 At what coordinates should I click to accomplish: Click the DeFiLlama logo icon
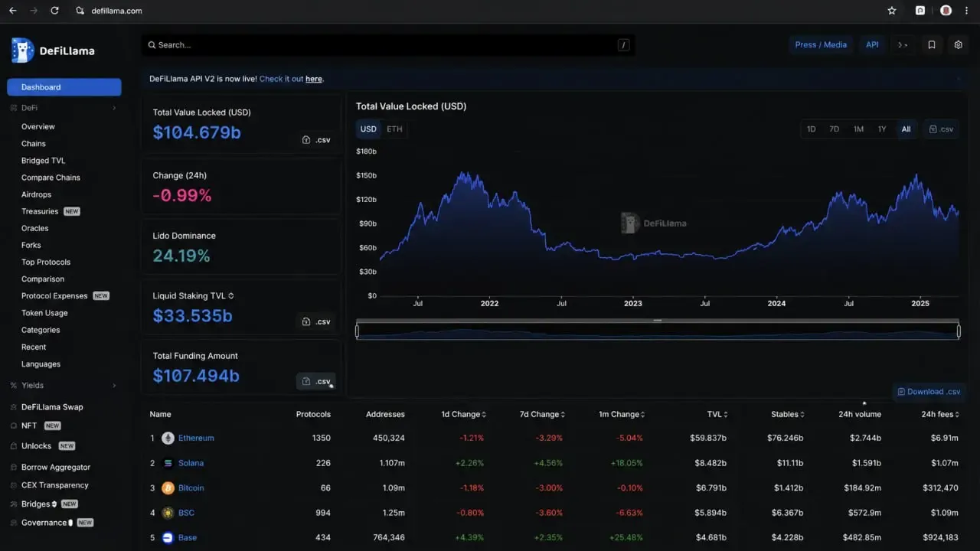tap(22, 51)
